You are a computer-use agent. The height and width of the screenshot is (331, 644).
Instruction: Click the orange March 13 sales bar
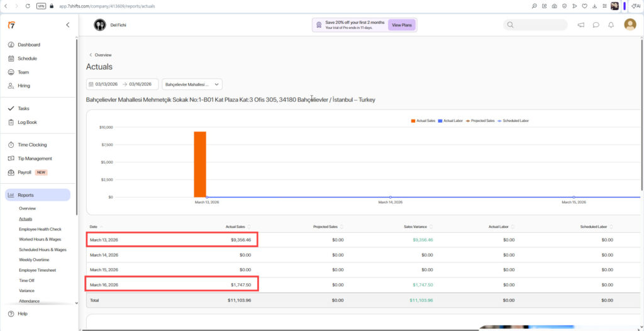(x=200, y=164)
